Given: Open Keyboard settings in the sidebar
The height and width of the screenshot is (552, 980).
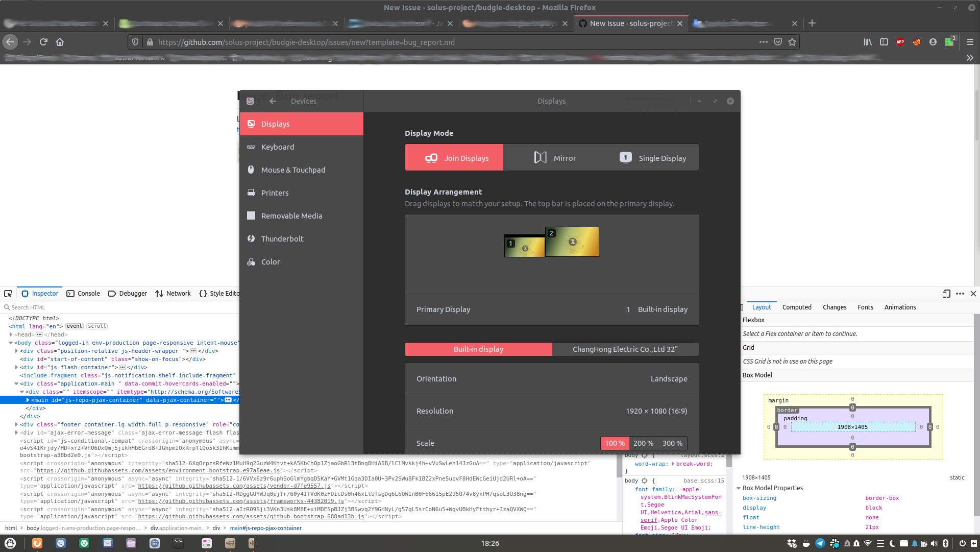Looking at the screenshot, I should click(278, 147).
